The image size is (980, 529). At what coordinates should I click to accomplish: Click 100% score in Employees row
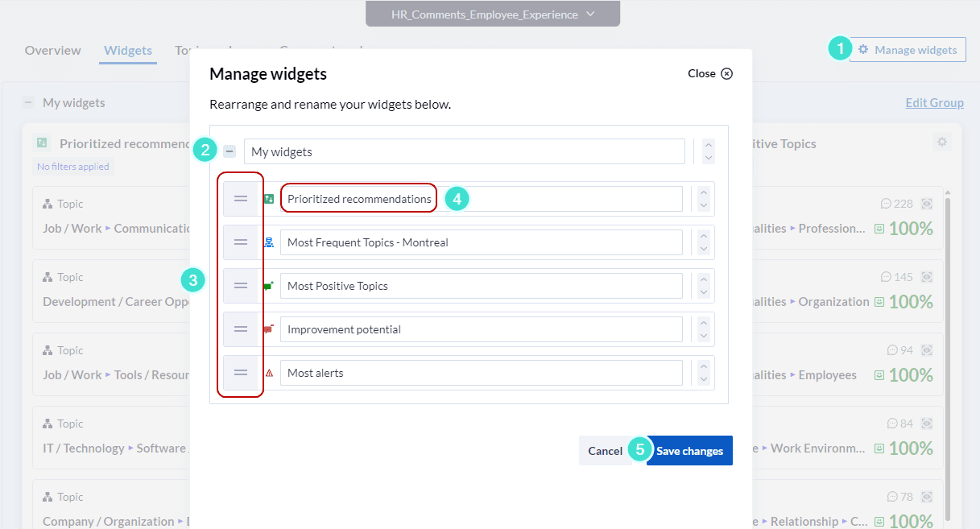pos(911,375)
